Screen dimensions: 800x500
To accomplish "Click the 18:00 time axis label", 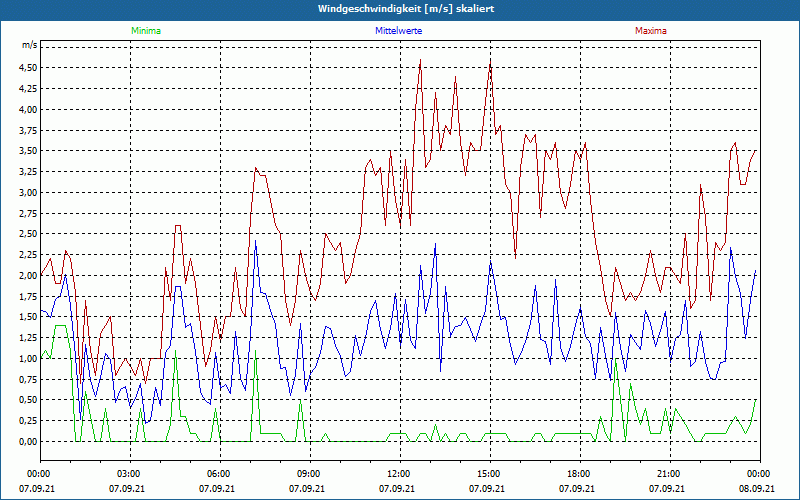I will (577, 474).
